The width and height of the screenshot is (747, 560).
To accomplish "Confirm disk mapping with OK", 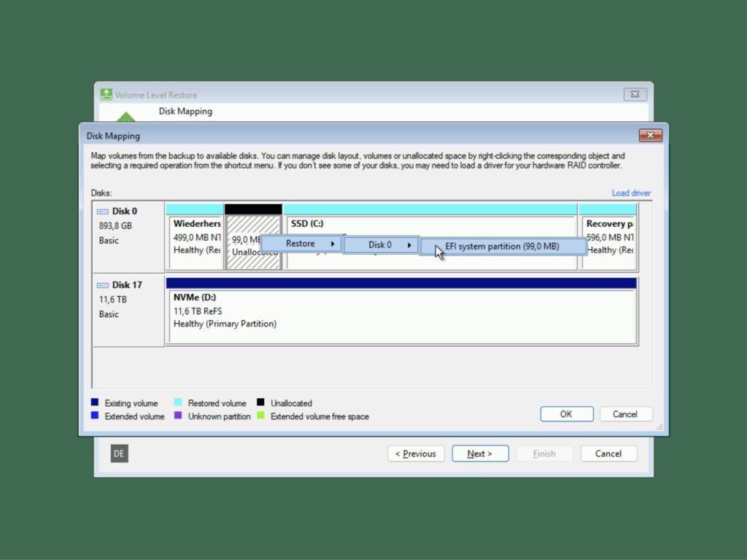I will click(566, 413).
